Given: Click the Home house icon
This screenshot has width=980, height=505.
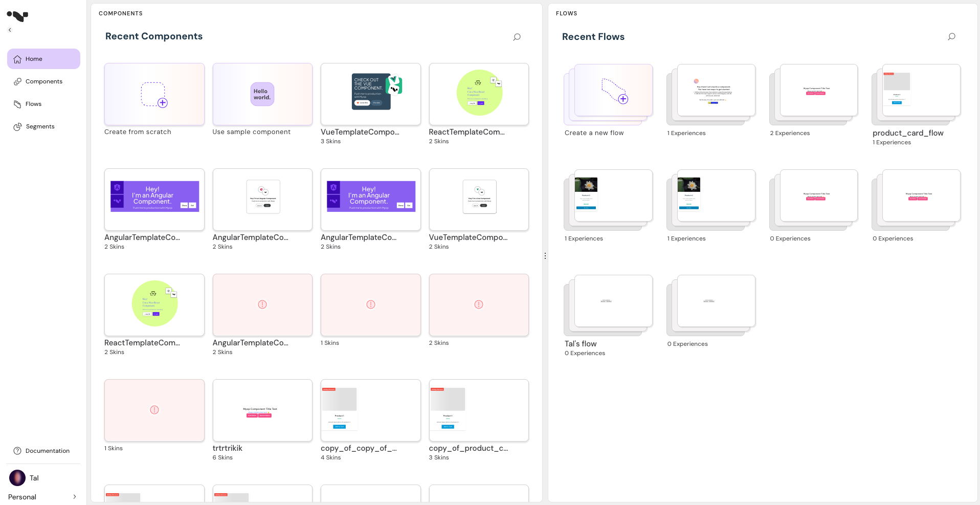Looking at the screenshot, I should point(17,59).
